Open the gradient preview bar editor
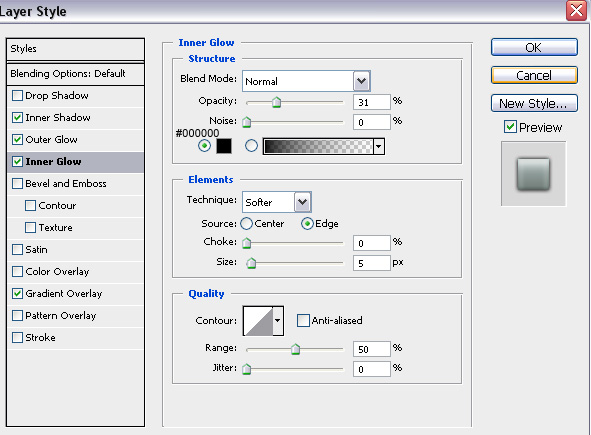This screenshot has height=435, width=591. pyautogui.click(x=318, y=146)
